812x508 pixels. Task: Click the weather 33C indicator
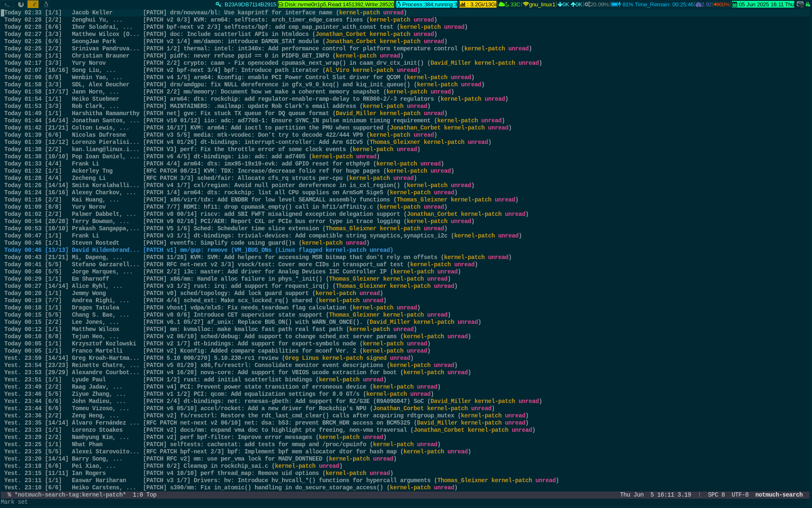tap(510, 4)
